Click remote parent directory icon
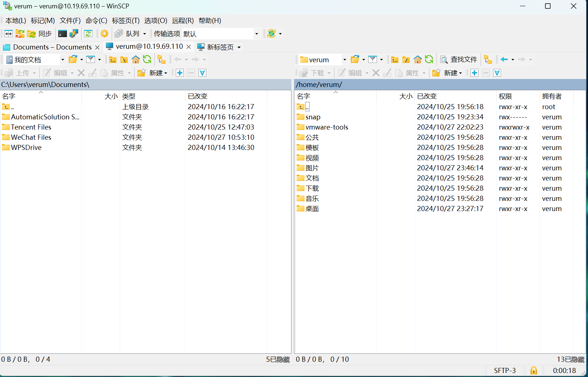Image resolution: width=588 pixels, height=377 pixels. (395, 59)
